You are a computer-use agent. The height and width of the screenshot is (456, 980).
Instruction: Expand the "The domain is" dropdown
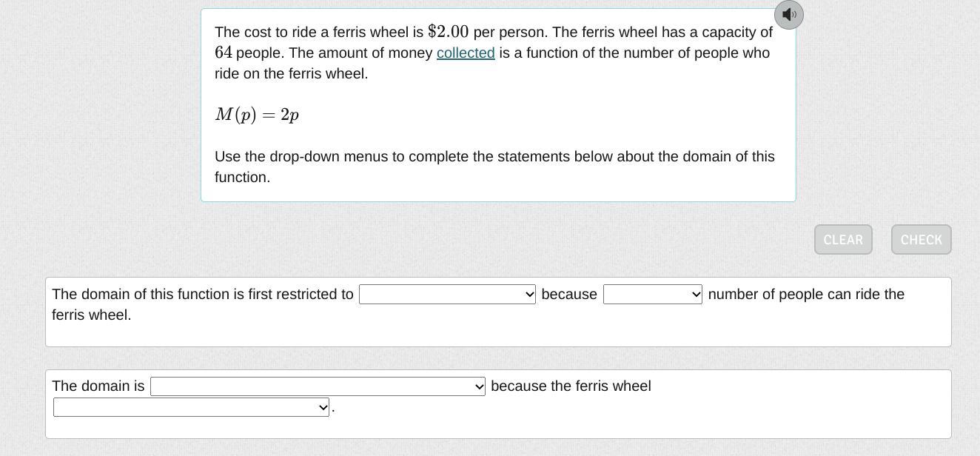pos(318,386)
